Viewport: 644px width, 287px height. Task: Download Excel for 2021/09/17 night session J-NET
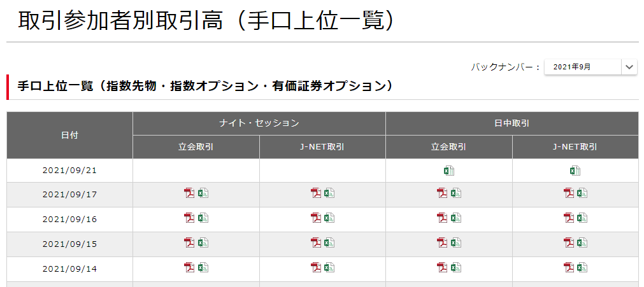pyautogui.click(x=329, y=193)
